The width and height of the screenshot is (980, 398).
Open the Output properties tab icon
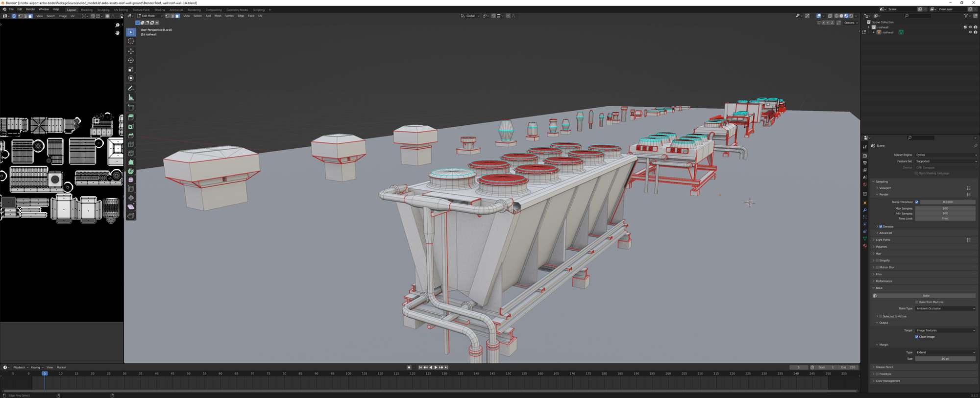click(865, 163)
